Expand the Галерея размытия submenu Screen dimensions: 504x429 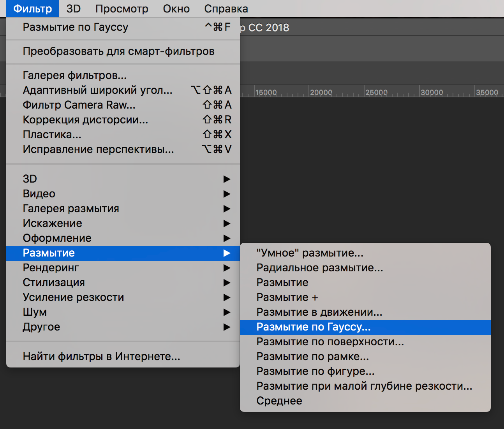point(71,208)
